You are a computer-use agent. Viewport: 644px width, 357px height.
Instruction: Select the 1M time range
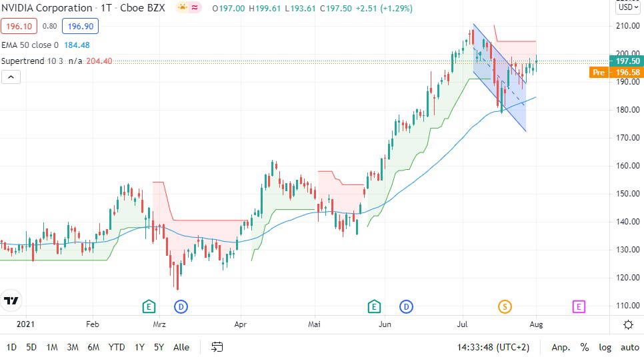(x=52, y=347)
